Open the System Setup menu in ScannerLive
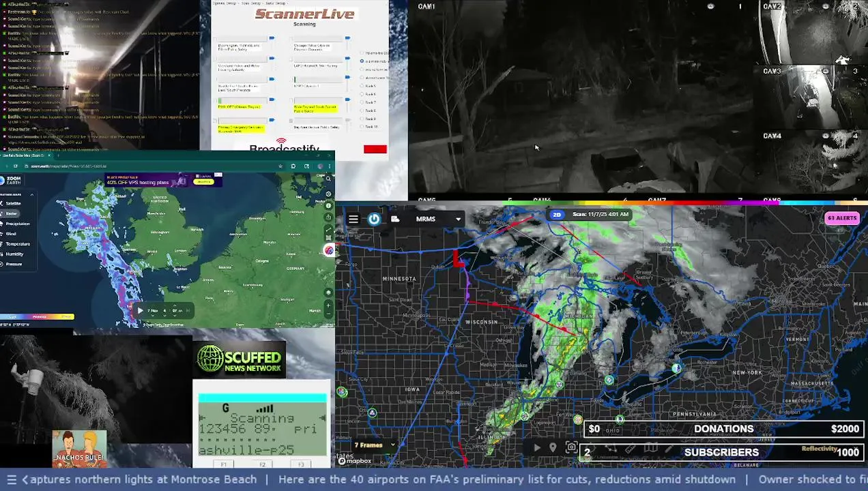Viewport: 868px width, 491px height. pos(225,3)
